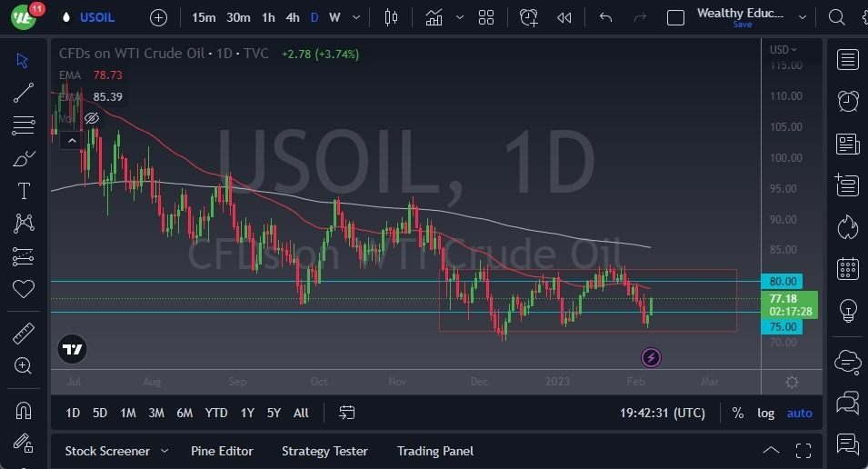Open the chart settings gear
Viewport: 868px width, 469px height.
pos(793,382)
